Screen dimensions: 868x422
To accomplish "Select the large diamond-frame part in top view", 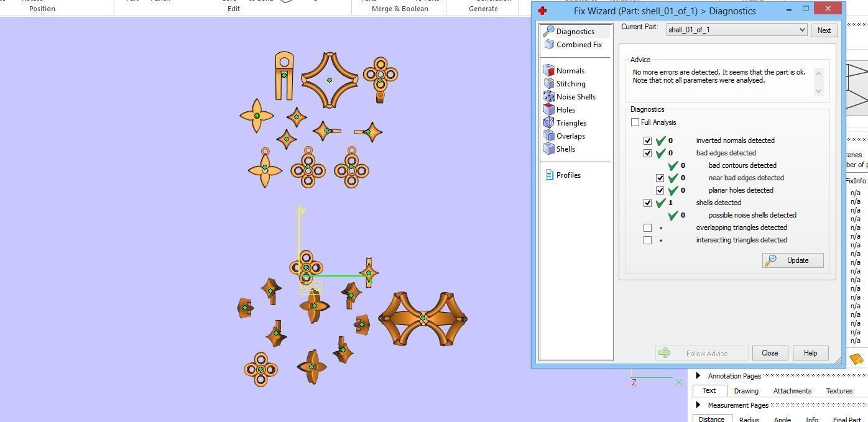I will click(x=330, y=80).
